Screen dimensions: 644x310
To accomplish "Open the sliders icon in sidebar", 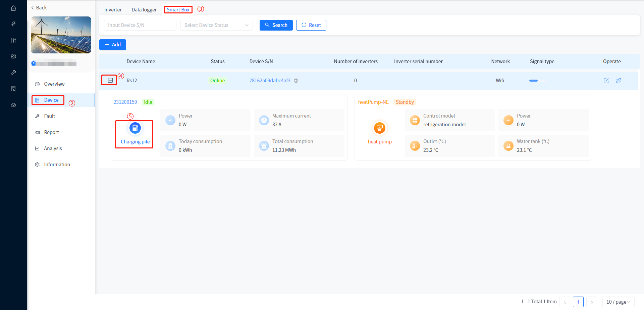I will (13, 40).
